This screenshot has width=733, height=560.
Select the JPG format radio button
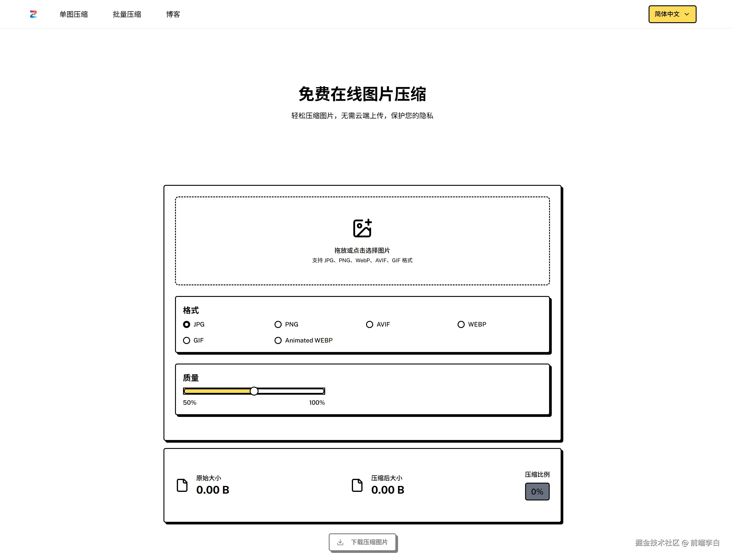click(187, 324)
